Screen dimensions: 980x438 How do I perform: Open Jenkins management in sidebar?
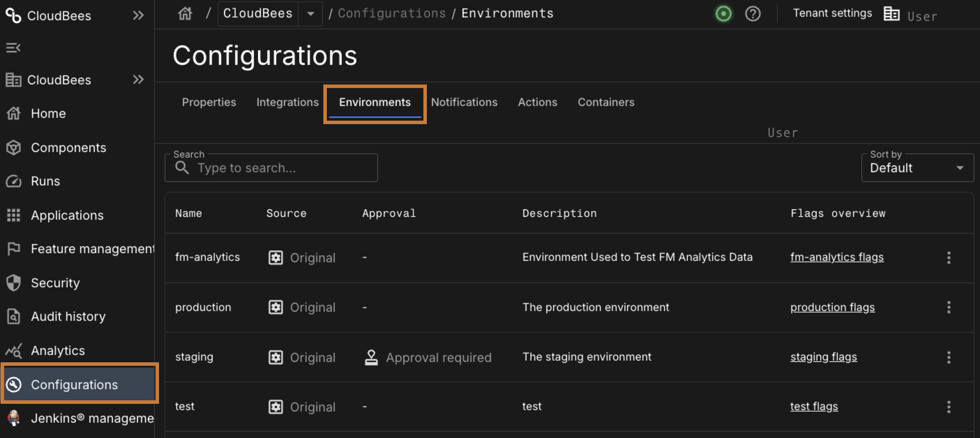coord(92,418)
